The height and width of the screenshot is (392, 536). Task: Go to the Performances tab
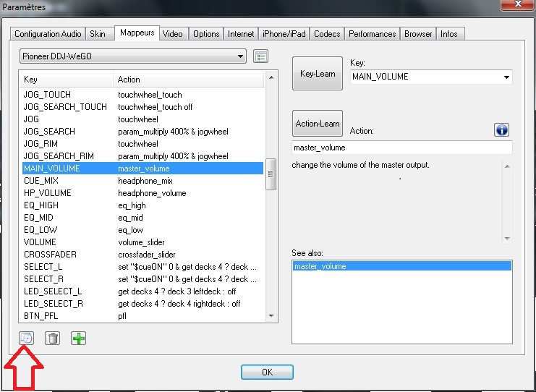(372, 34)
